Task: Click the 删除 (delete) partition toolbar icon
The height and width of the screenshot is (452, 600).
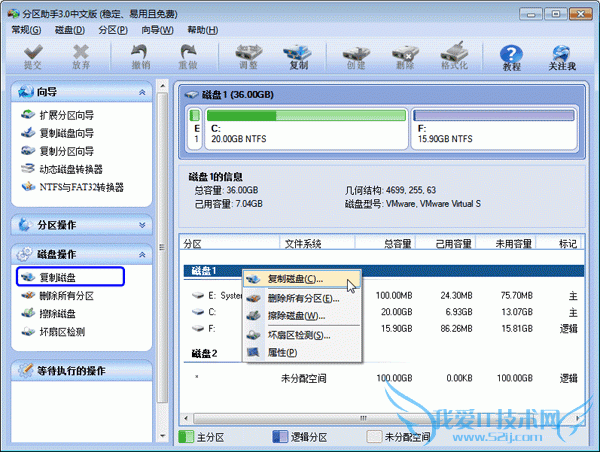Action: pyautogui.click(x=405, y=57)
